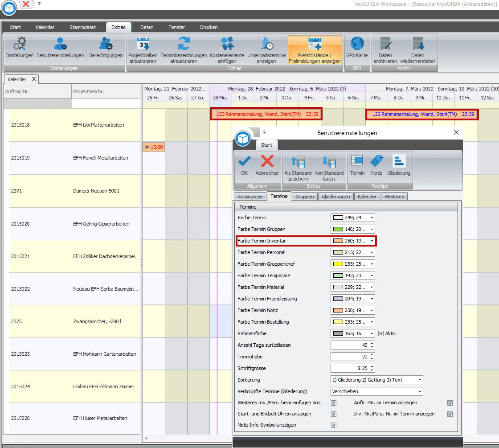Open Berechtigungen permissions icon
Screen dimensions: 499x448
(106, 44)
